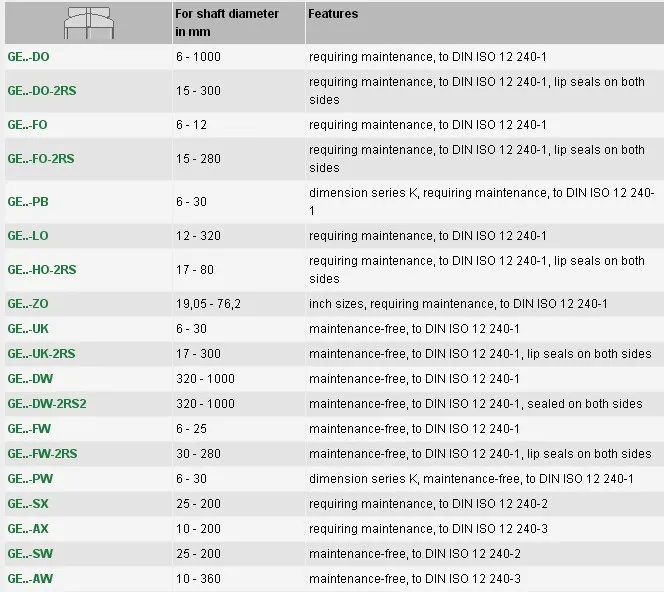Open the GE..-PB dimension series K link
The width and height of the screenshot is (664, 592).
tap(27, 203)
